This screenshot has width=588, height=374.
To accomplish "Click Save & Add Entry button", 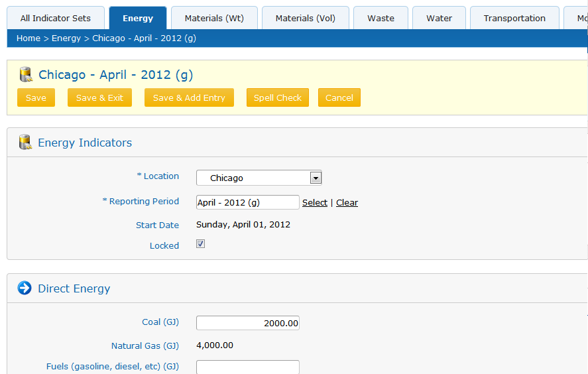I will pyautogui.click(x=189, y=97).
